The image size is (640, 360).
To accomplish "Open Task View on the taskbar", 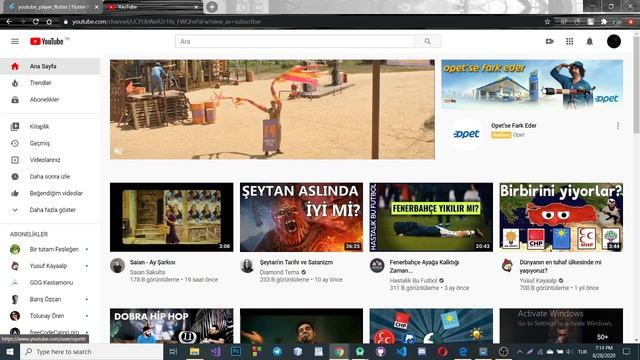I will click(x=173, y=351).
